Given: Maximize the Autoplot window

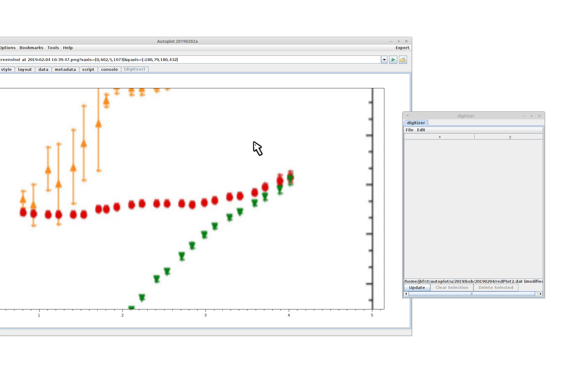Looking at the screenshot, I should coord(399,41).
